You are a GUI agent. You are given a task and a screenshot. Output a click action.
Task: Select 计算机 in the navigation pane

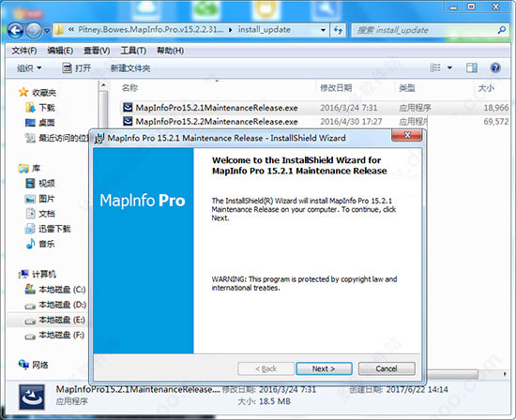[38, 274]
